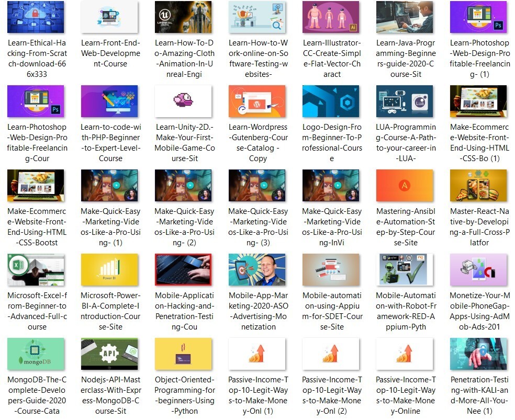Select Microsoft-Excel-from-Beginner thumbnail
This screenshot has height=420, width=515.
[x=36, y=269]
